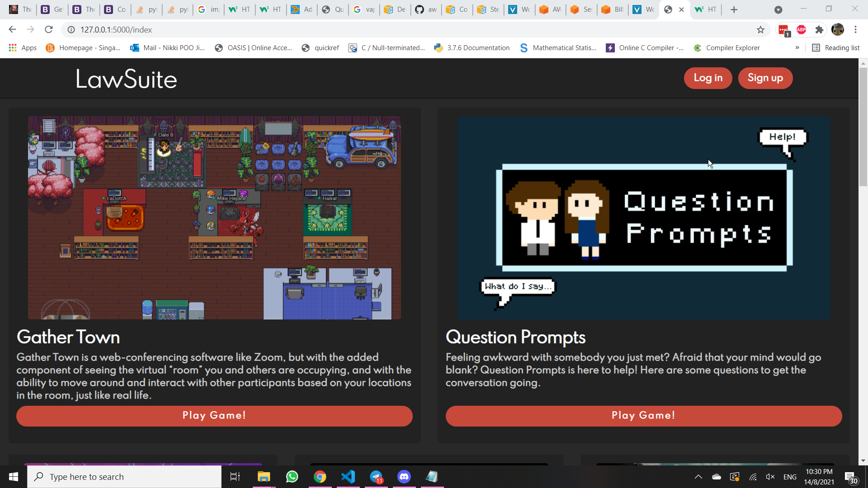Expand the hidden bookmarks overflow chevron
This screenshot has width=868, height=488.
[x=797, y=48]
